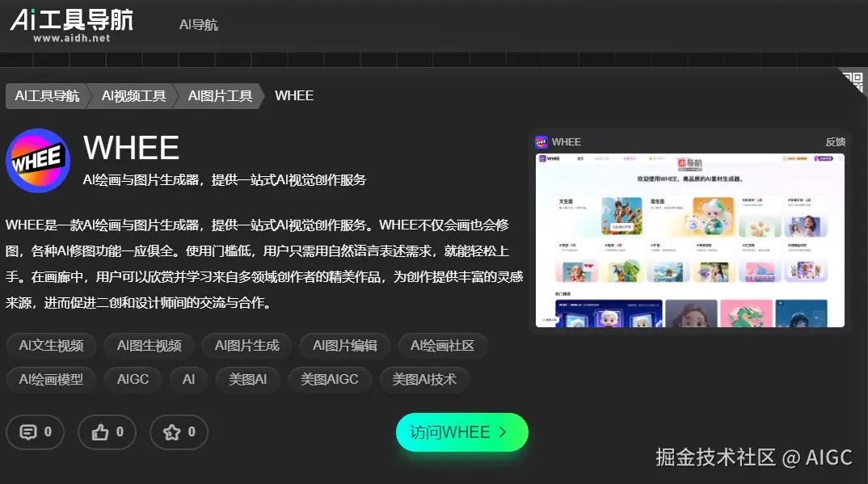Select the AI文生视频 tag
This screenshot has height=484, width=868.
[51, 346]
